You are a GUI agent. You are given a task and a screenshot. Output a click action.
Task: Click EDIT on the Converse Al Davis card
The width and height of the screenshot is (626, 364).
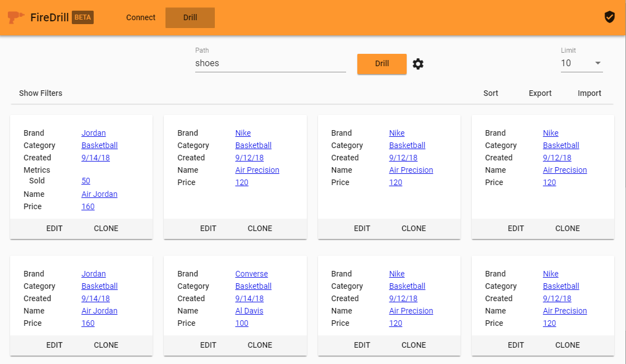pos(208,345)
